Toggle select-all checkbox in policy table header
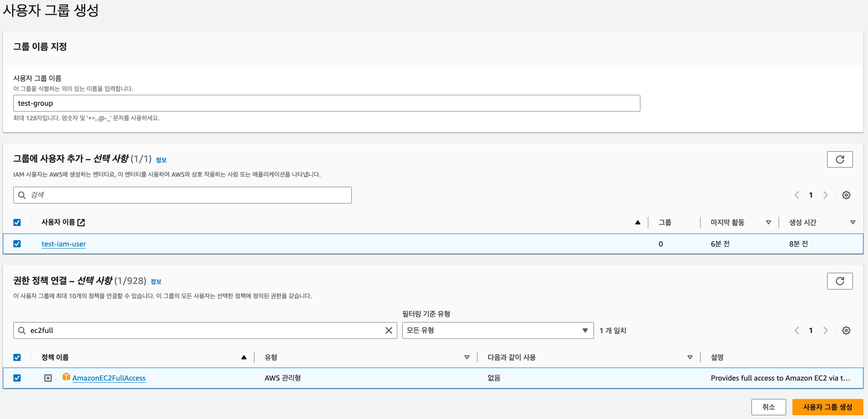868x419 pixels. point(17,357)
